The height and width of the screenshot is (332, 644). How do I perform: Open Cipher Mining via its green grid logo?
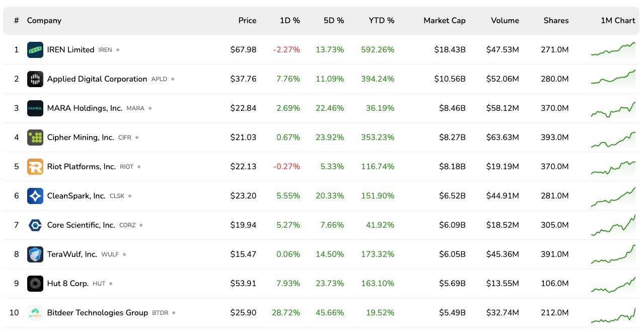pos(35,137)
